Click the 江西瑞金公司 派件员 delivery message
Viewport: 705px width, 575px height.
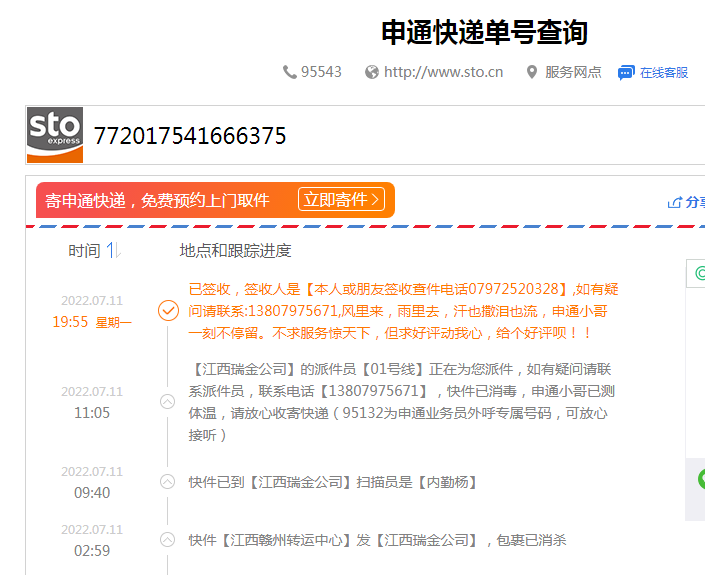(402, 402)
